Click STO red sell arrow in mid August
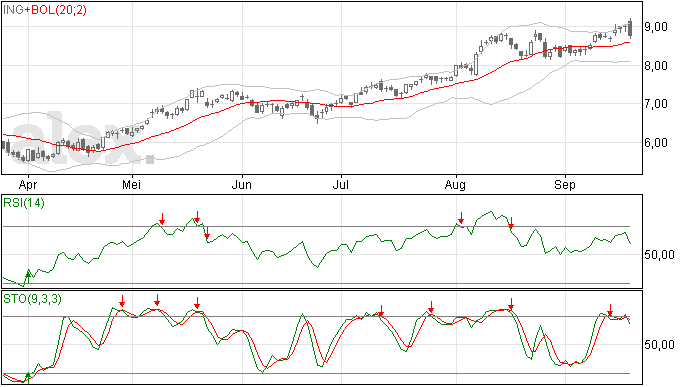 [x=511, y=304]
